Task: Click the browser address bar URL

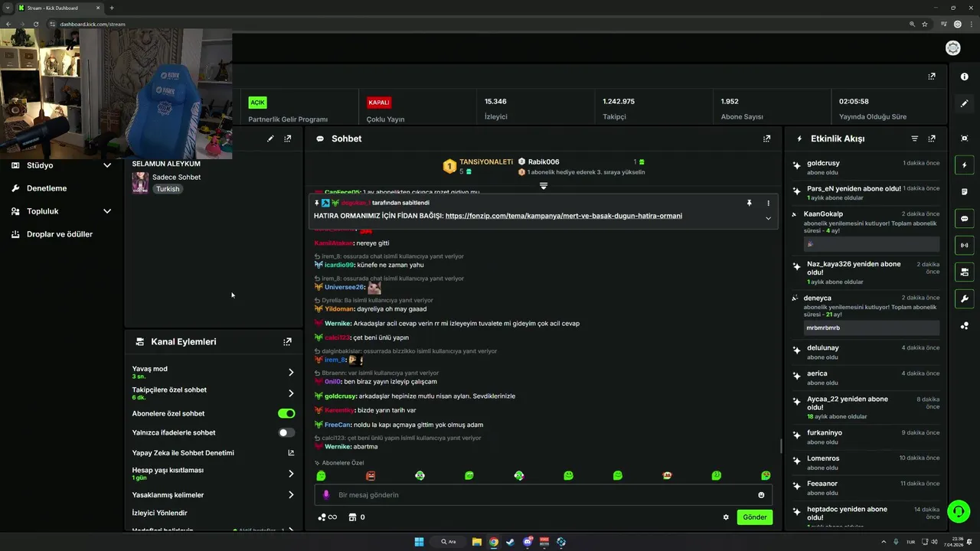Action: (x=93, y=24)
